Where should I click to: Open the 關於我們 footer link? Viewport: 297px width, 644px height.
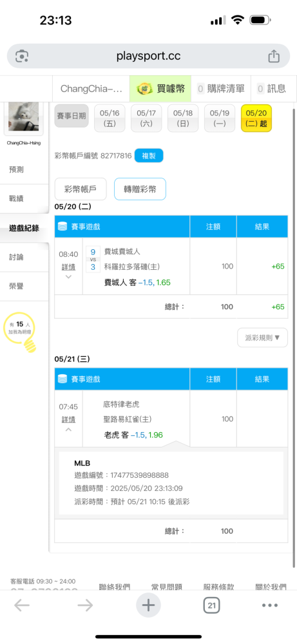(x=271, y=587)
